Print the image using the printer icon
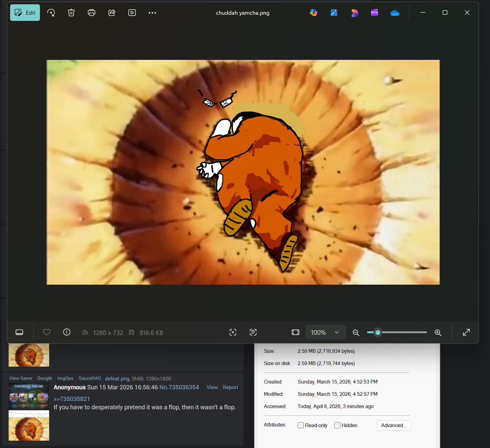Screen dimensions: 490x448 92,13
